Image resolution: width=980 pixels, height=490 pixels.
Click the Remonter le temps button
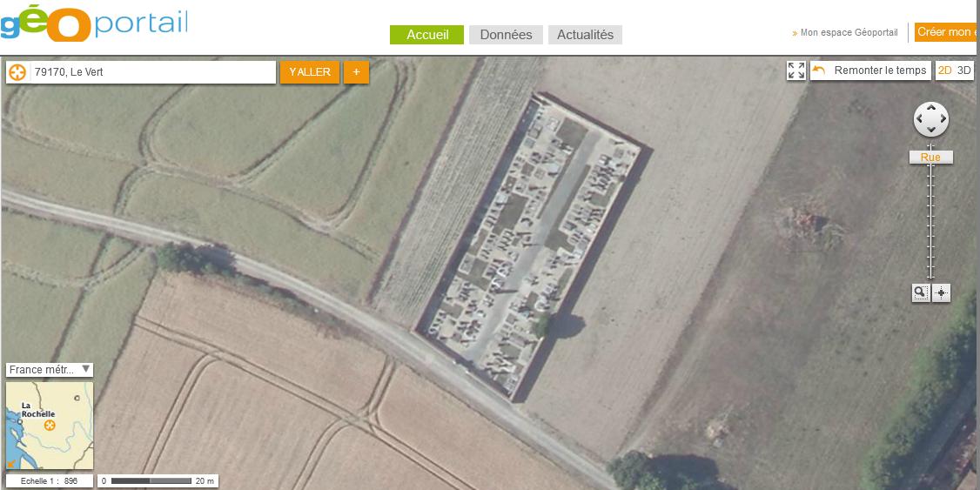pyautogui.click(x=870, y=70)
